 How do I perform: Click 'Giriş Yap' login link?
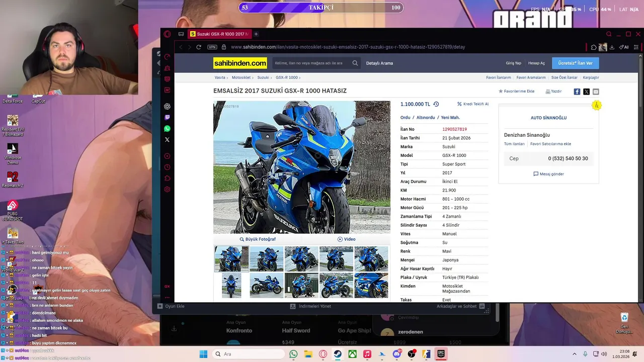(x=514, y=63)
